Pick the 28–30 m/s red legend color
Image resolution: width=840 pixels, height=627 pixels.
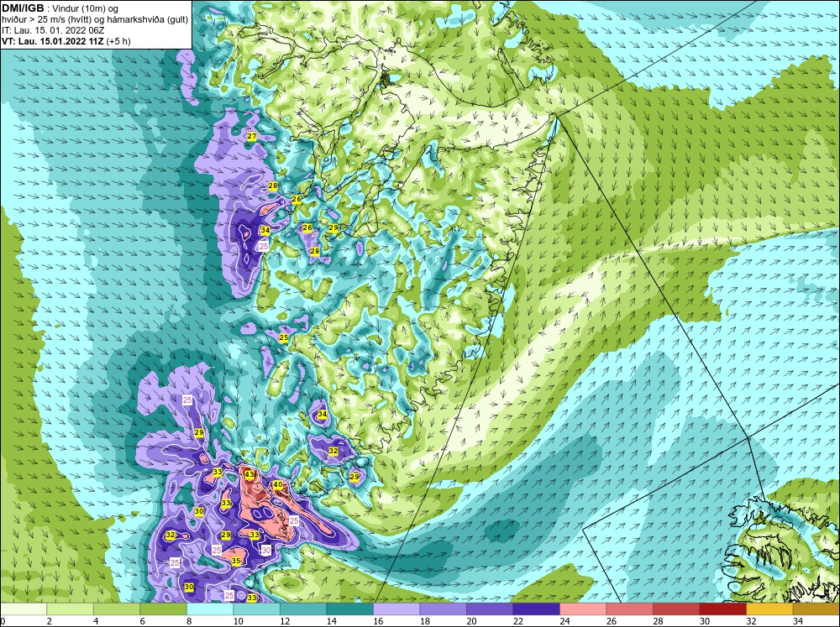pos(676,609)
